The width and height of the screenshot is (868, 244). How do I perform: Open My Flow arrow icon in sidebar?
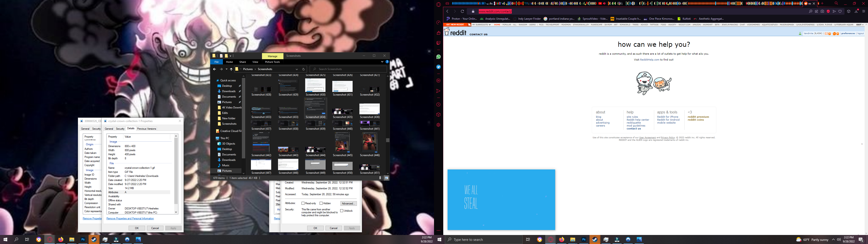coord(438,91)
